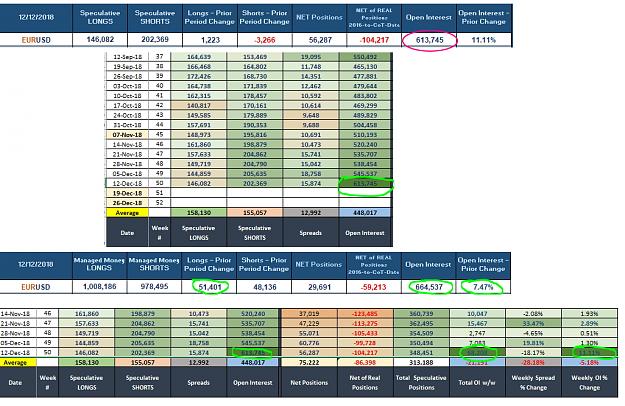Click the 37,019 Net Positions cell

pyautogui.click(x=309, y=314)
